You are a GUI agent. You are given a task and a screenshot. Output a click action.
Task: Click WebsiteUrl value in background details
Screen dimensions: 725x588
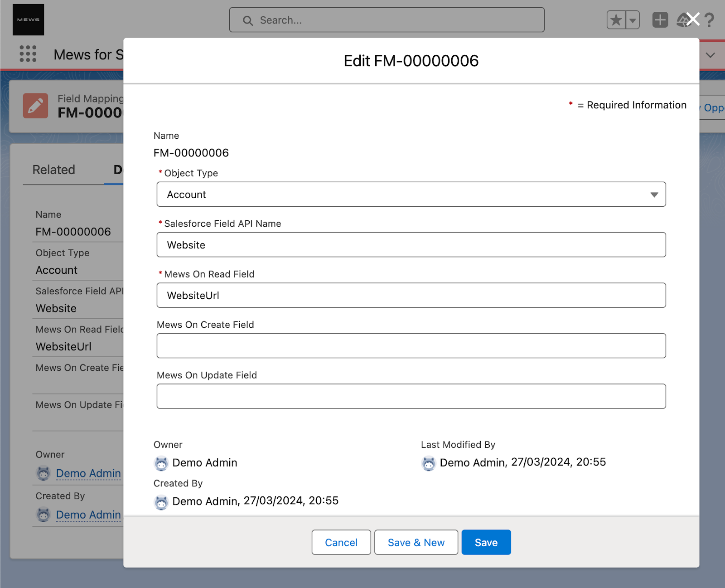[63, 346]
